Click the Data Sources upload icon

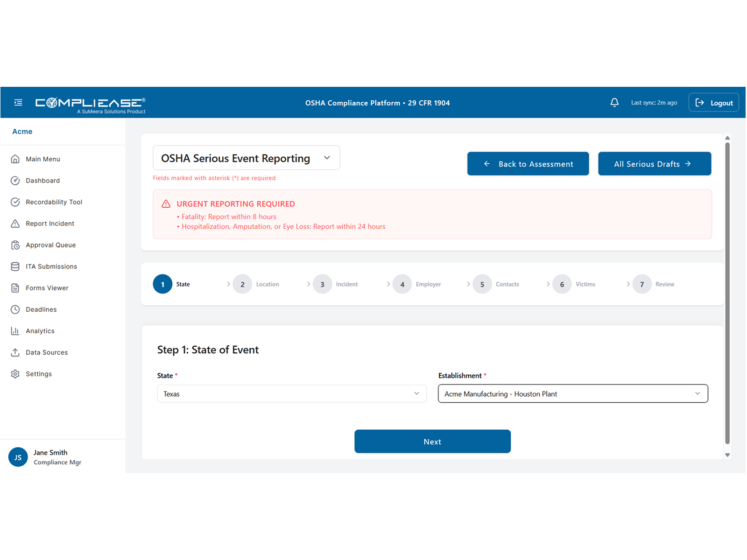click(15, 352)
